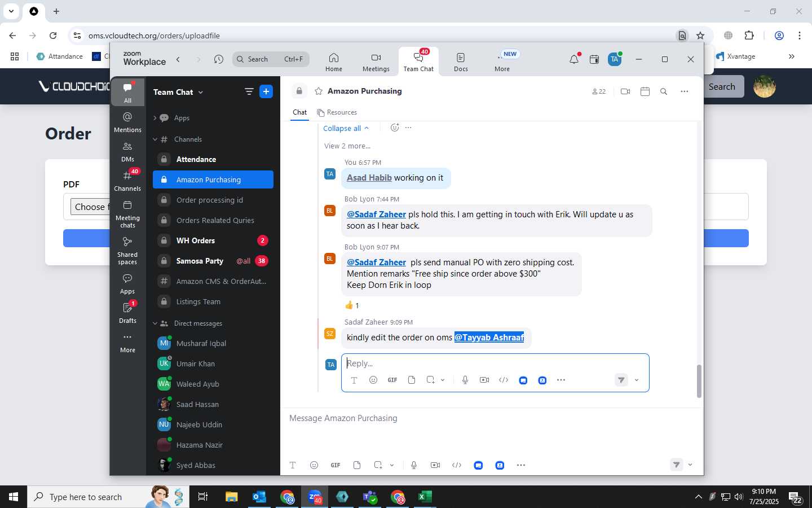Open Channels in the left sidebar

coord(127,181)
